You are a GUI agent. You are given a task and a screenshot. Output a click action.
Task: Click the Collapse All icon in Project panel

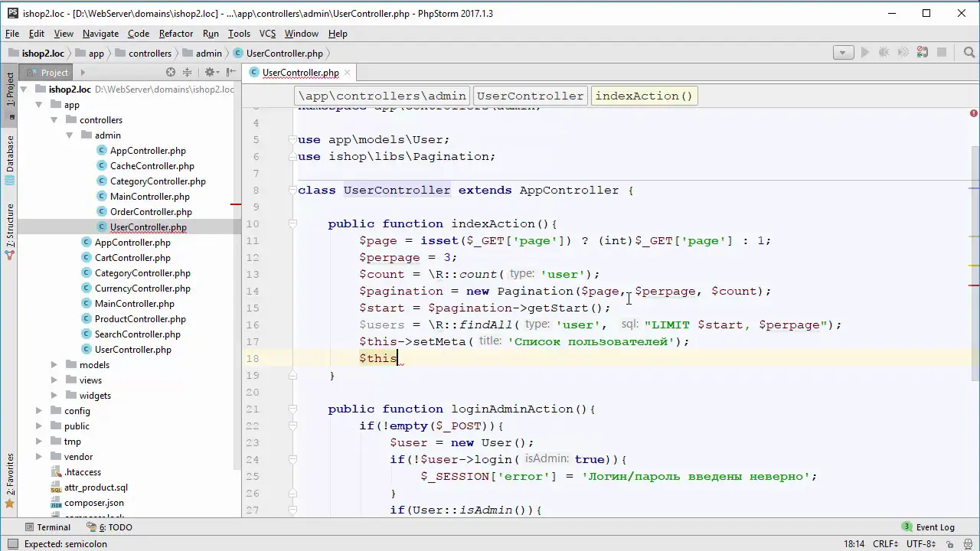pyautogui.click(x=188, y=72)
